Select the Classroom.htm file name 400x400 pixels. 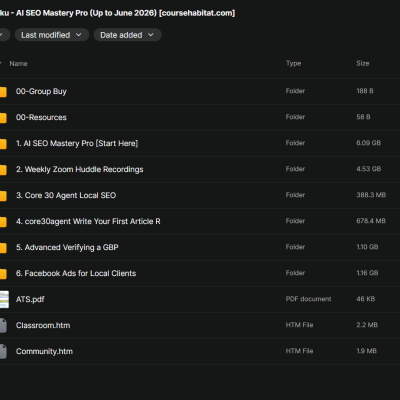coord(43,325)
